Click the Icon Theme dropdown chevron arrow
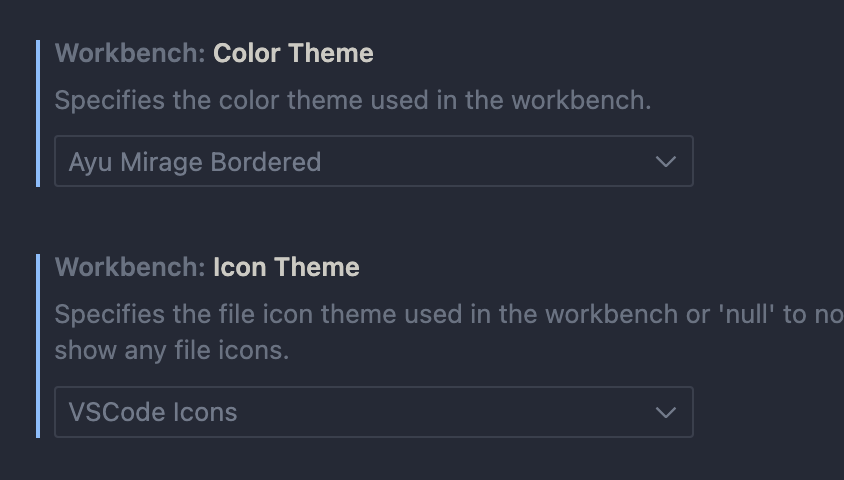 tap(665, 412)
